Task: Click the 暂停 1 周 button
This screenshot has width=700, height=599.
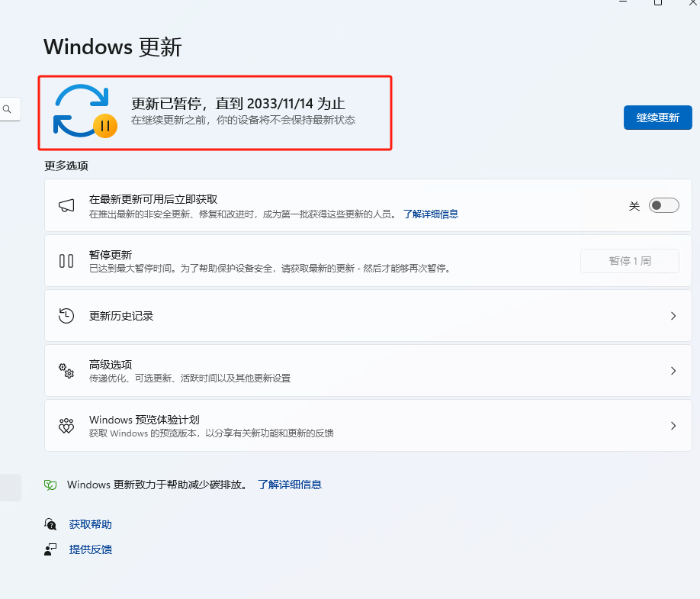Action: [629, 261]
